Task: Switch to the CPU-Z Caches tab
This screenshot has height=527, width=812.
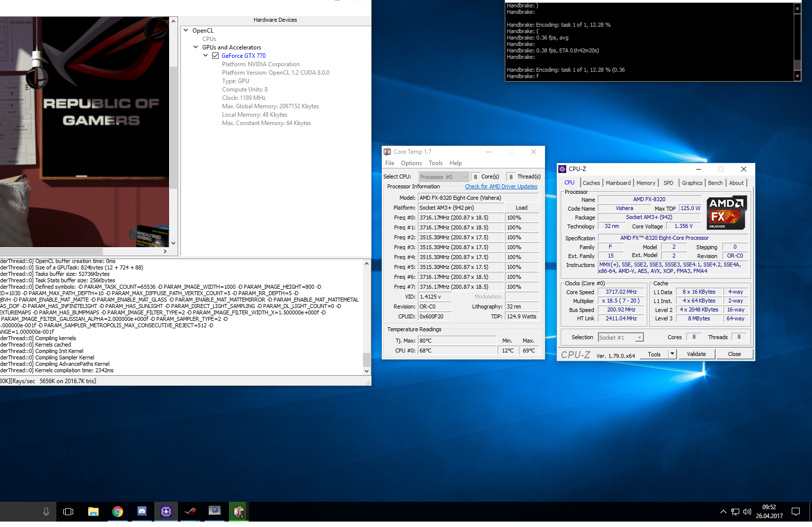Action: [591, 183]
